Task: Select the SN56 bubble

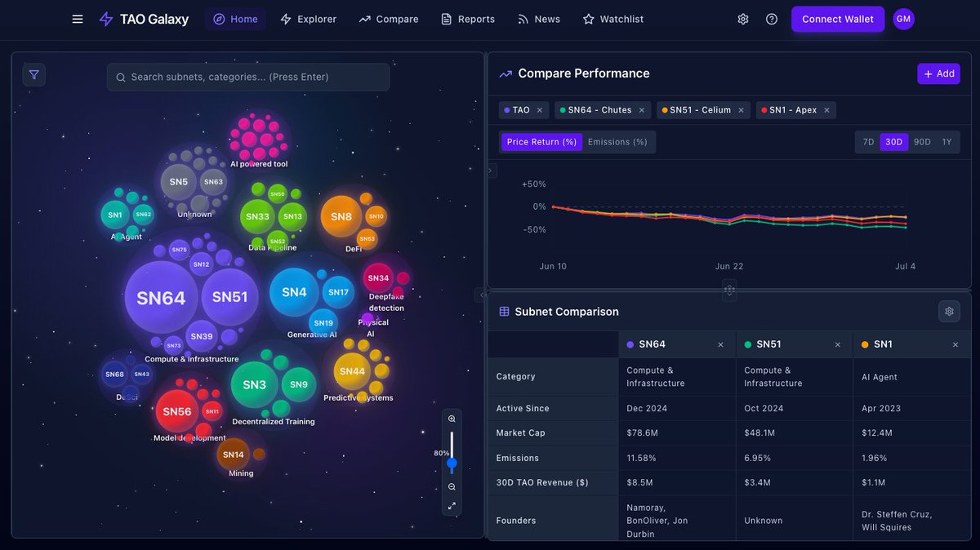Action: (177, 411)
